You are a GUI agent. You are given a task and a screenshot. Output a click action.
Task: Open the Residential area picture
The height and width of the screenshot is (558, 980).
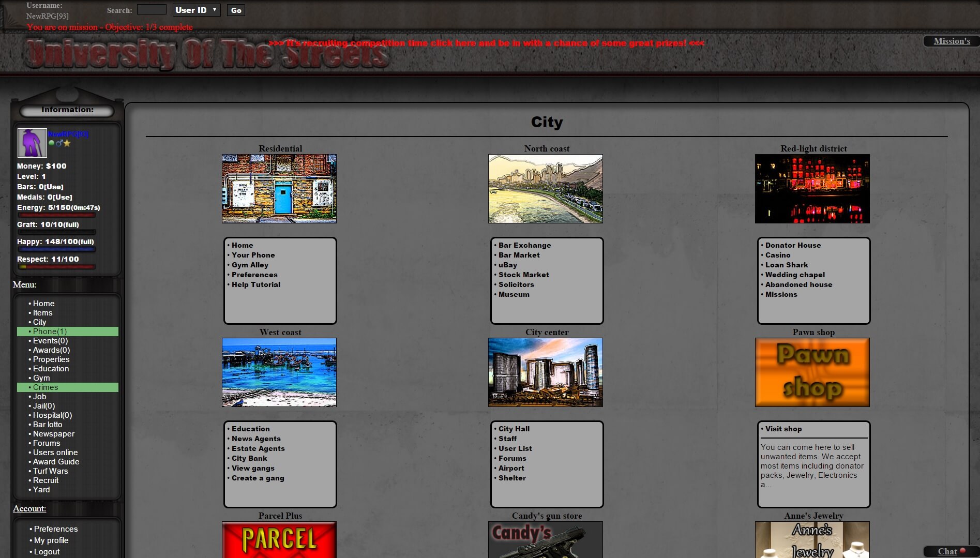click(279, 189)
